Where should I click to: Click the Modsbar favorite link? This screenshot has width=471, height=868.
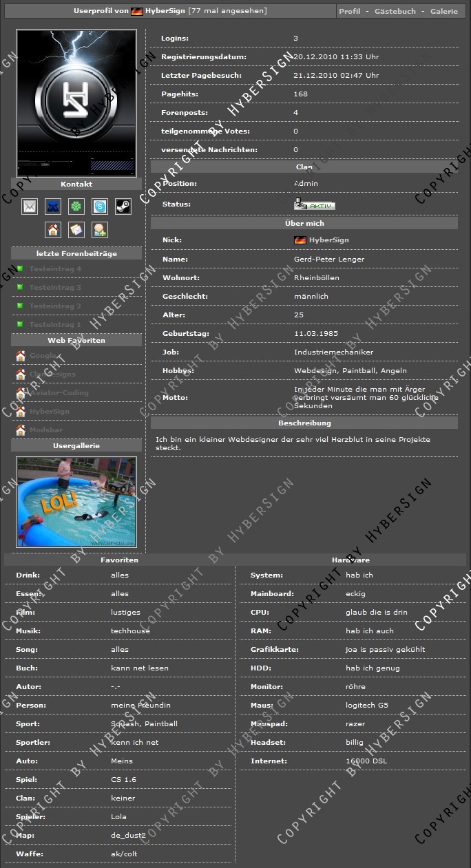46,430
